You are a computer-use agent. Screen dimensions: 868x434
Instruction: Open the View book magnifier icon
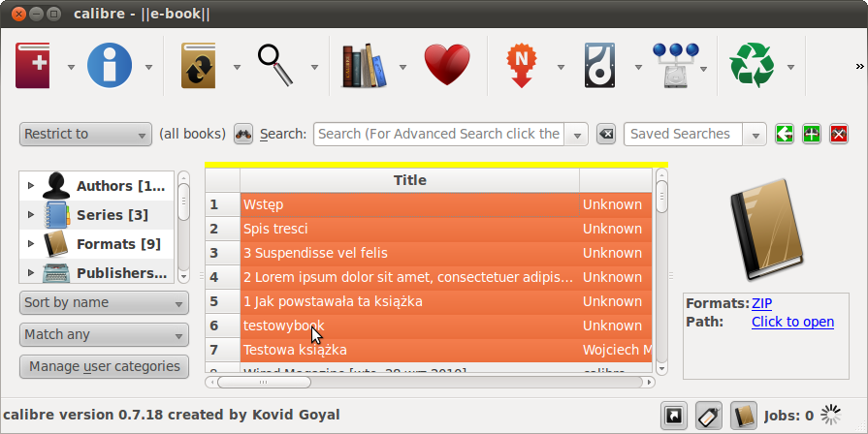275,66
